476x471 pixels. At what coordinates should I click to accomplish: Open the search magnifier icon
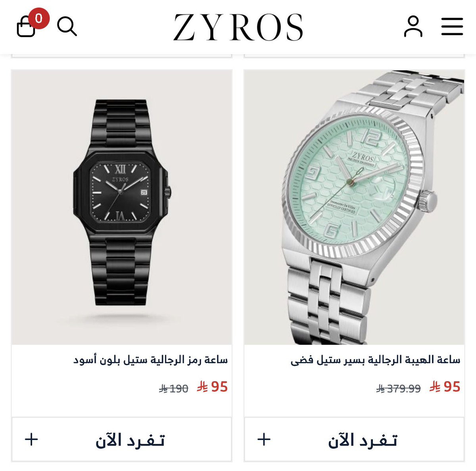(67, 26)
